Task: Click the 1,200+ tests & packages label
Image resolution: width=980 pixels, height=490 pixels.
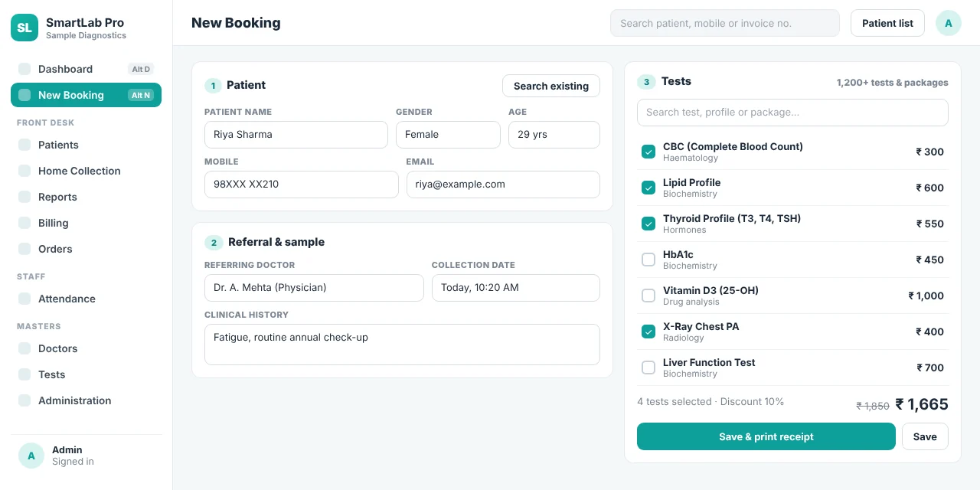Action: [x=893, y=83]
